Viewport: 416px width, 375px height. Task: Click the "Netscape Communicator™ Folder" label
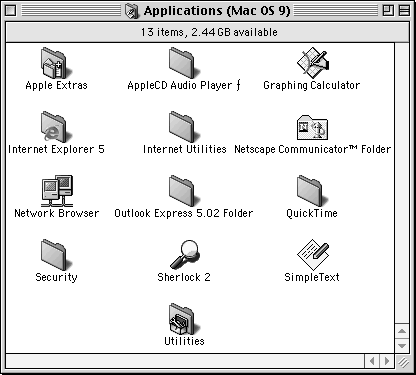pos(313,149)
